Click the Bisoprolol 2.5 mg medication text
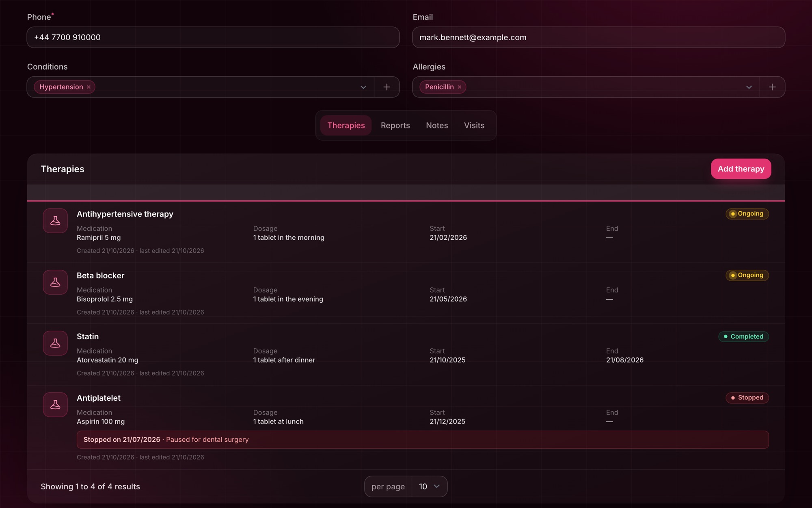This screenshot has height=508, width=812. tap(105, 299)
